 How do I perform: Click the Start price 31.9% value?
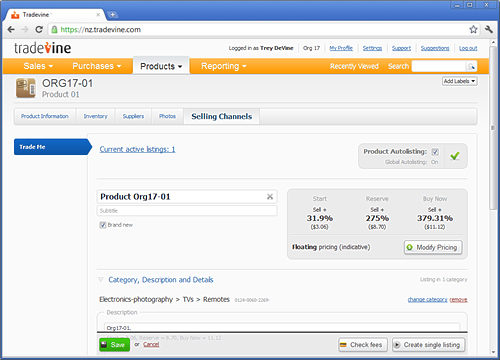[x=320, y=218]
